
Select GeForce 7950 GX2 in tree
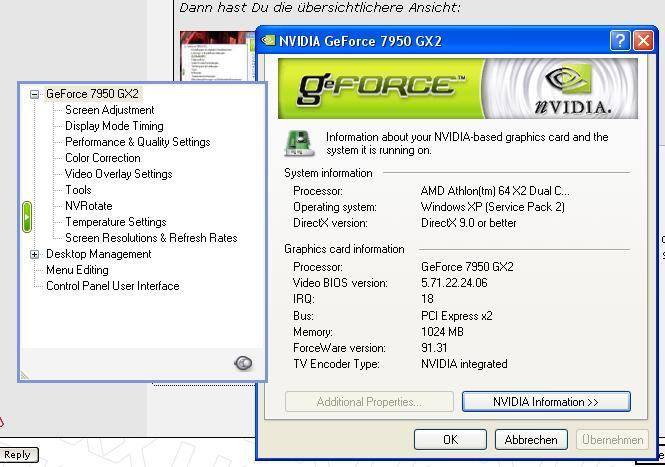click(x=92, y=94)
